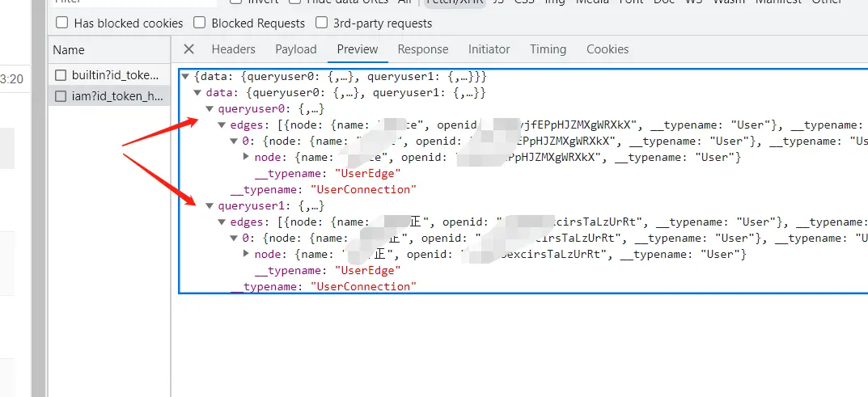Screen dimensions: 868x397
Task: Select the iam?id_token_h... request row
Action: tap(109, 96)
